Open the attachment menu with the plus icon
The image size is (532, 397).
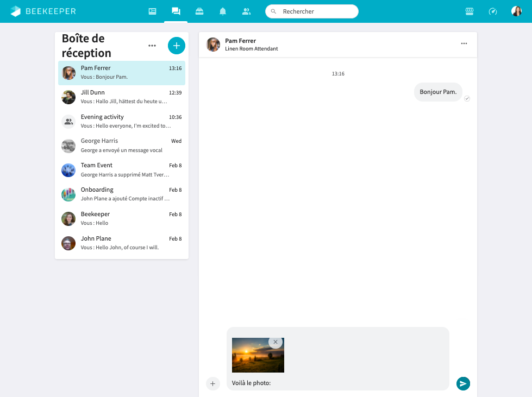[x=212, y=383]
